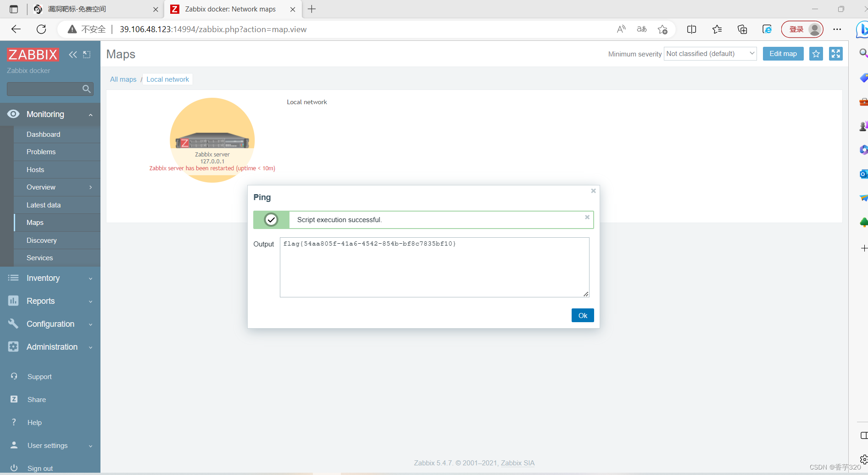Viewport: 868px width, 475px height.
Task: Click the All maps breadcrumb link
Action: [123, 79]
